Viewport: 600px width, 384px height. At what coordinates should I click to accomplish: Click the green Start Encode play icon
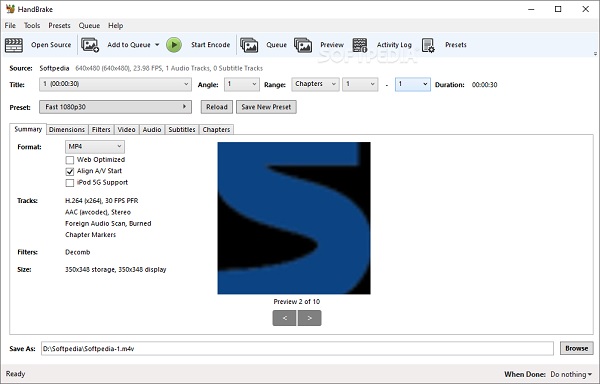coord(174,45)
